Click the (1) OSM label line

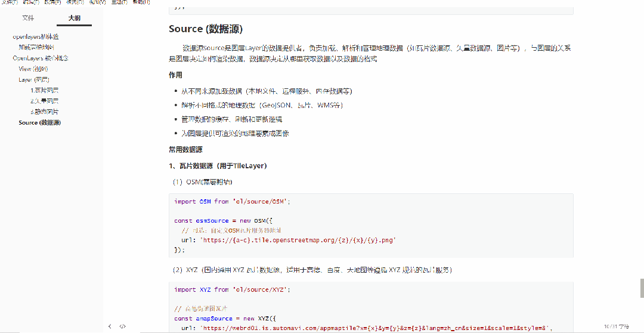pyautogui.click(x=203, y=181)
